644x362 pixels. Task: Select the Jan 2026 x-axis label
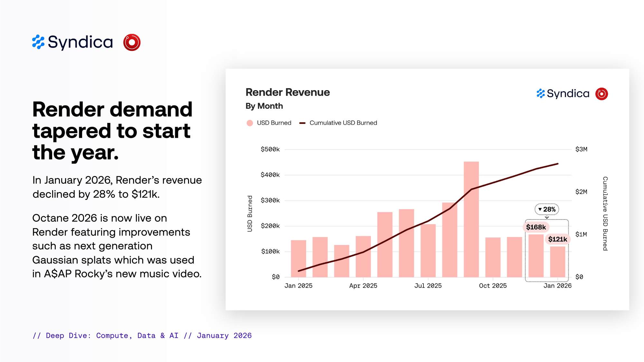coord(557,286)
